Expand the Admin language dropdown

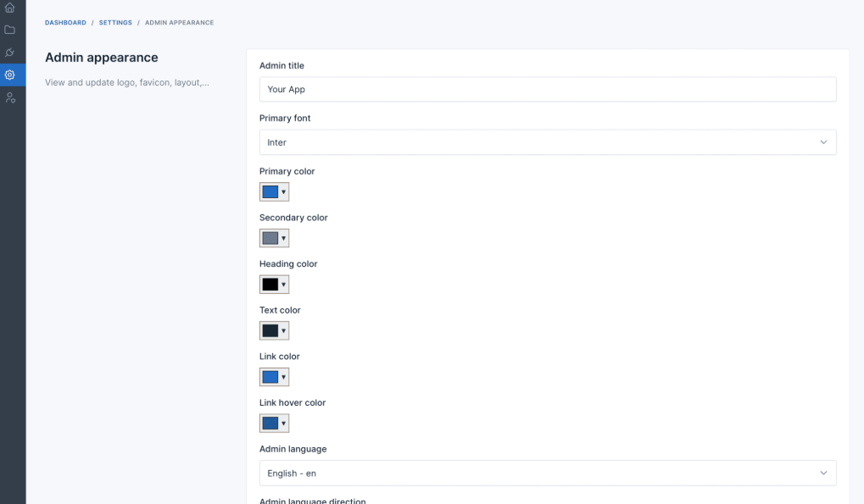548,474
